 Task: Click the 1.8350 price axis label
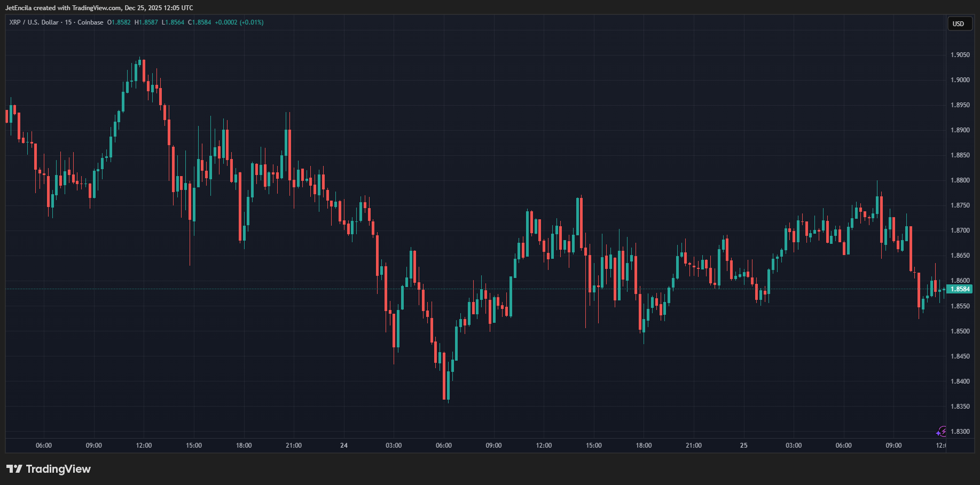(x=960, y=407)
